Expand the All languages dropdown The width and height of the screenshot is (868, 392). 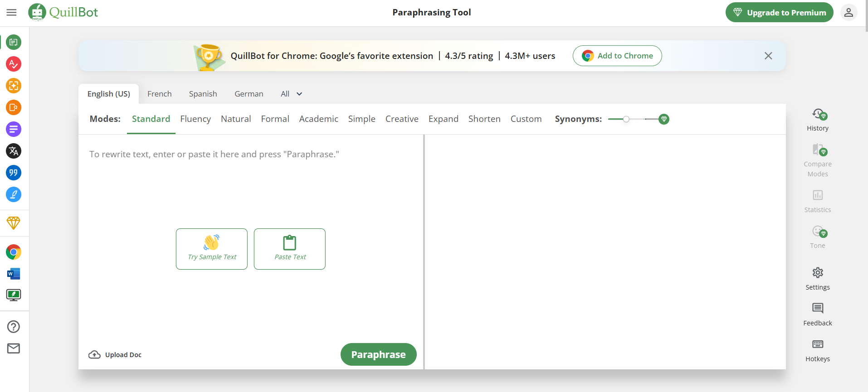pyautogui.click(x=291, y=94)
